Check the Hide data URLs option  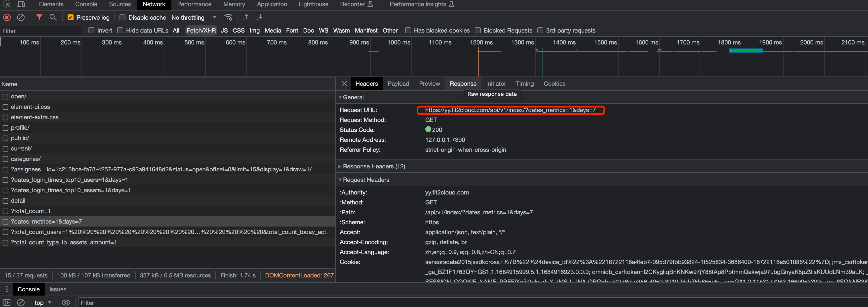[x=120, y=30]
